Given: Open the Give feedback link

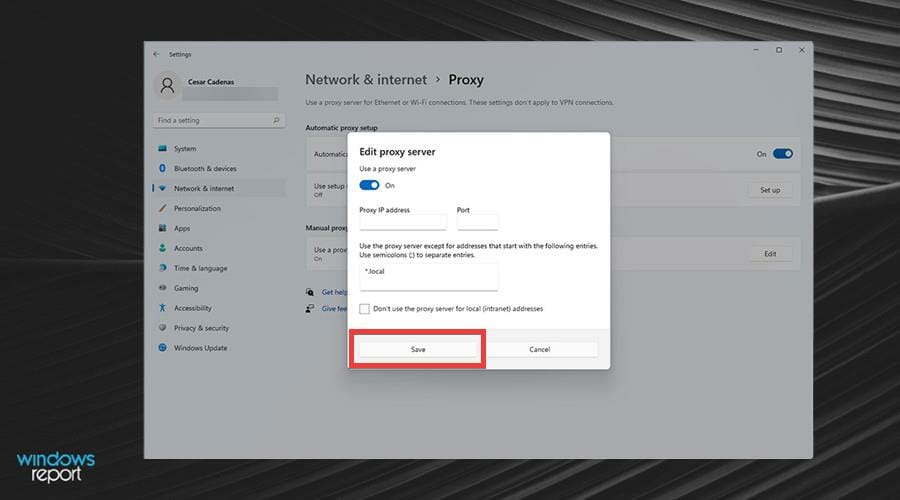Looking at the screenshot, I should (334, 309).
